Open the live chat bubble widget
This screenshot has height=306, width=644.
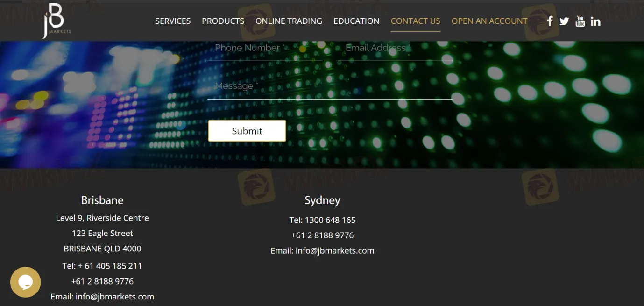[x=26, y=282]
